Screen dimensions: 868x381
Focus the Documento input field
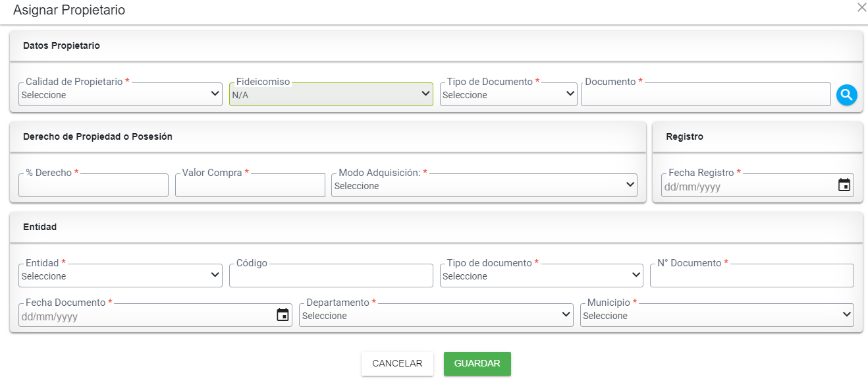706,94
